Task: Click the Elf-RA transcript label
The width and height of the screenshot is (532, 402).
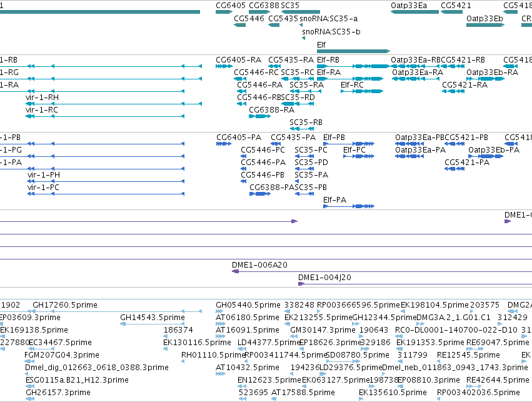Action: pos(329,73)
